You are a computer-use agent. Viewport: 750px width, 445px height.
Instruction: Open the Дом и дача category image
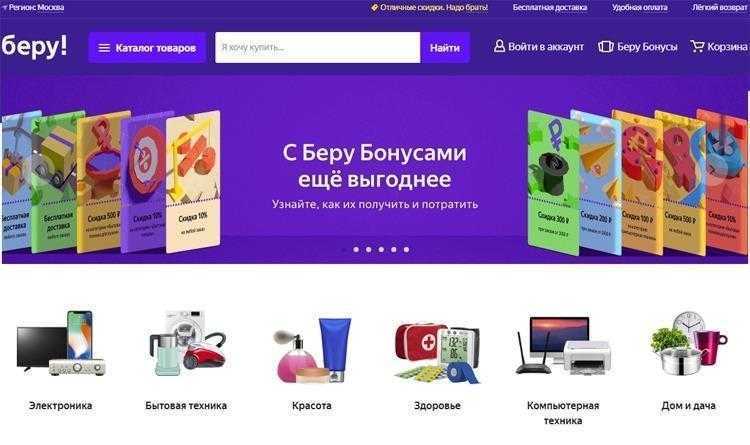[x=689, y=343]
